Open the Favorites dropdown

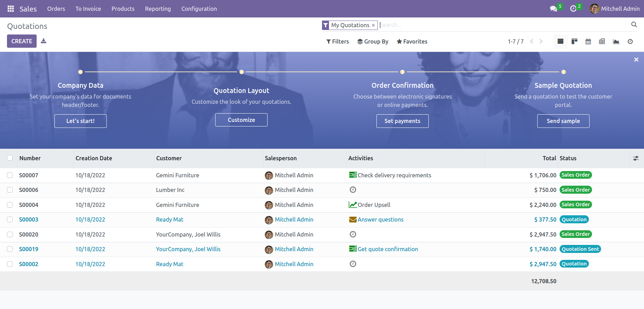coord(412,41)
